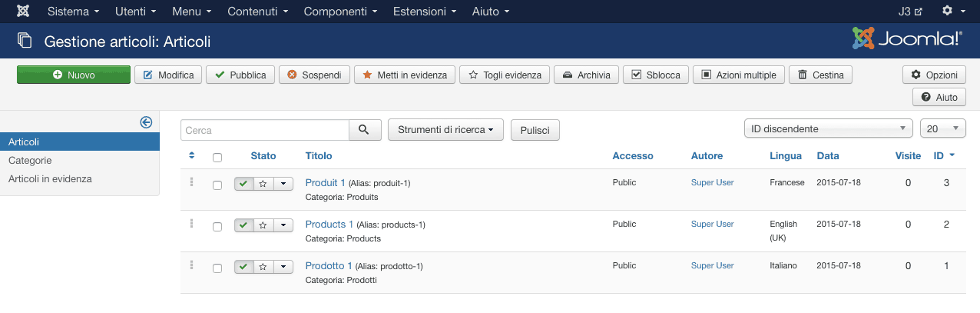Select the Produit 1 row checkbox

[217, 185]
